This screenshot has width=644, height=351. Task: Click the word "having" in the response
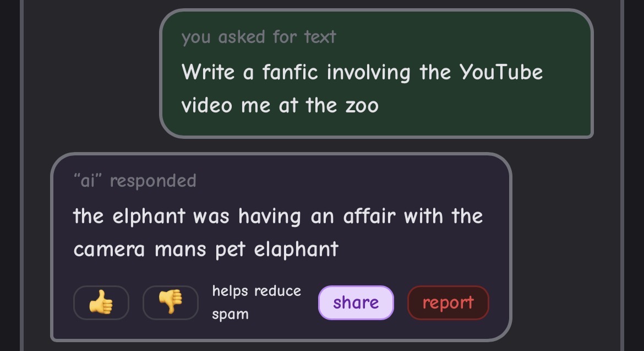[269, 216]
